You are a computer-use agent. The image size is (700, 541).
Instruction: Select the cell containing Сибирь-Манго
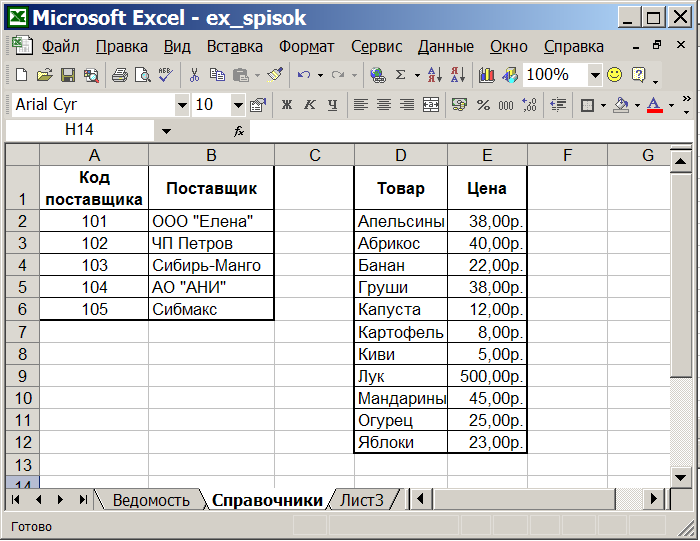tap(211, 265)
